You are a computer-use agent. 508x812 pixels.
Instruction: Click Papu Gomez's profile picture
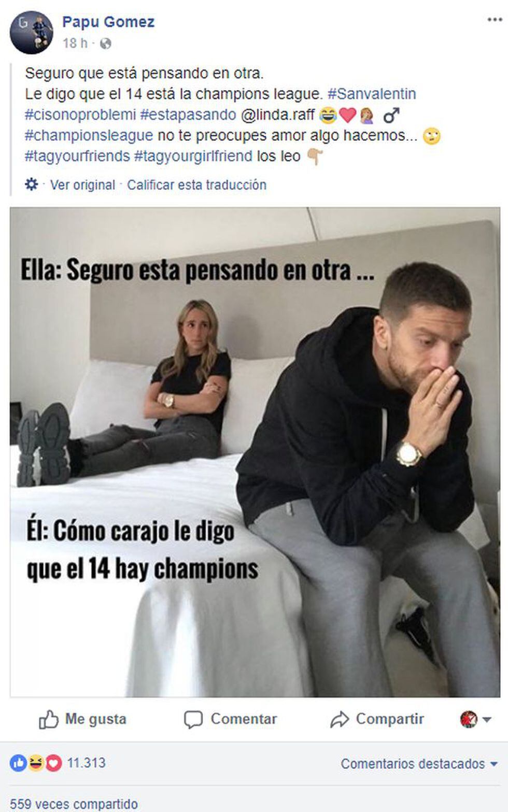pos(31,32)
